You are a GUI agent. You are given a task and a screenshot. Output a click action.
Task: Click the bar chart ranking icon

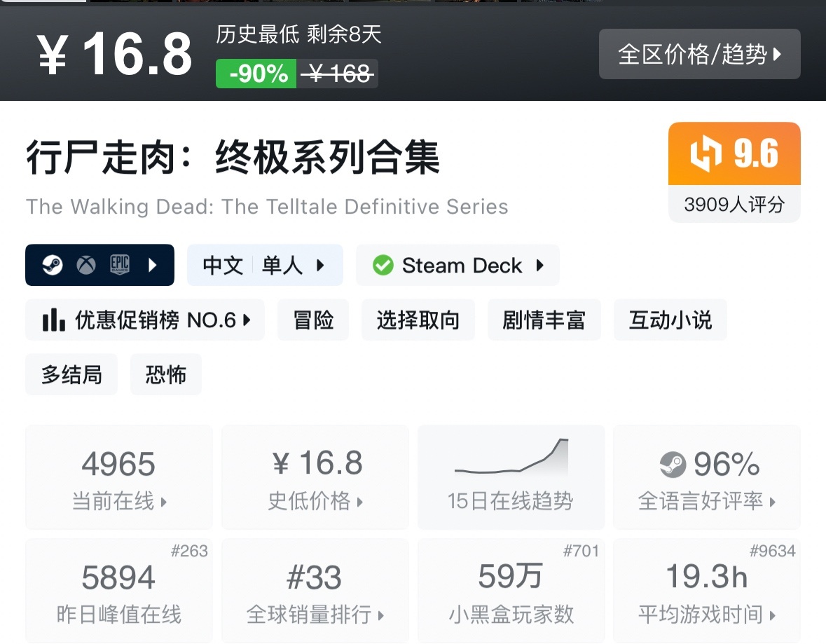[53, 320]
